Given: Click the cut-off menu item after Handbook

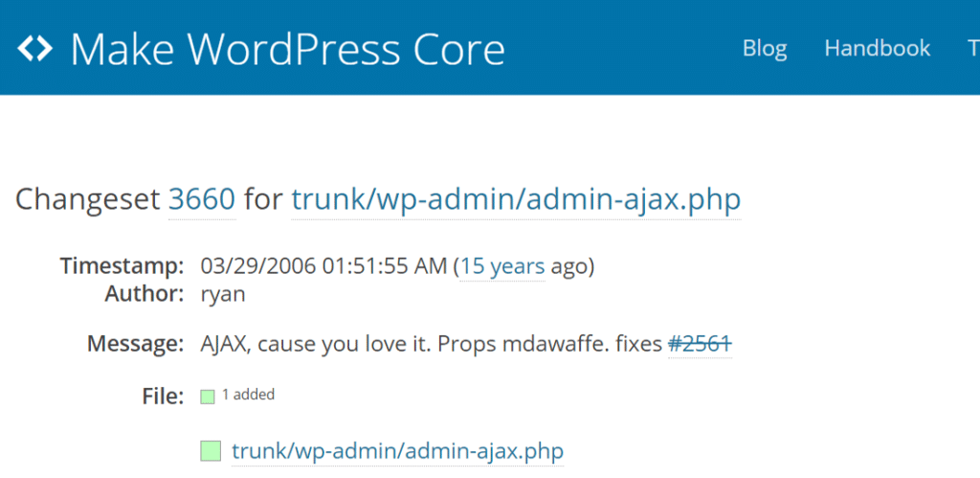Looking at the screenshot, I should coord(973,49).
